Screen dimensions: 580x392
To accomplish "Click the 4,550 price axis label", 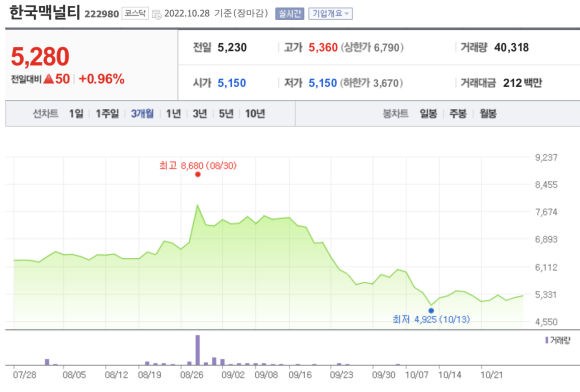I will (546, 321).
